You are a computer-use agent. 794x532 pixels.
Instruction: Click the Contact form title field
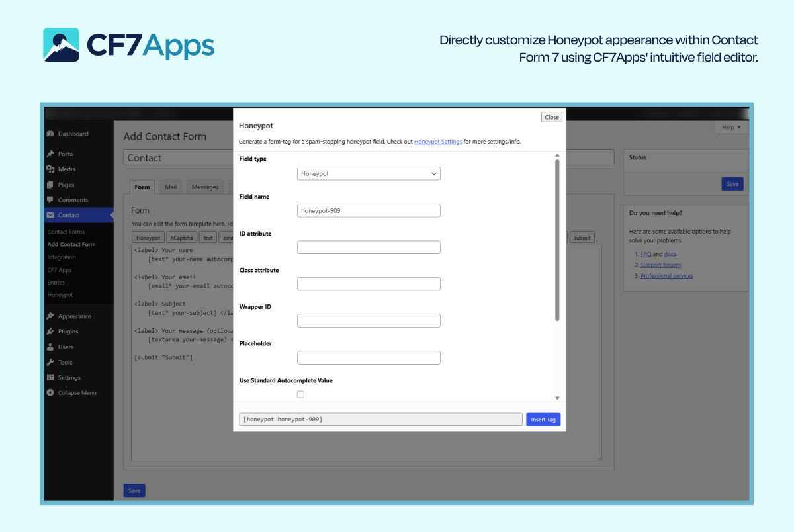(x=369, y=157)
